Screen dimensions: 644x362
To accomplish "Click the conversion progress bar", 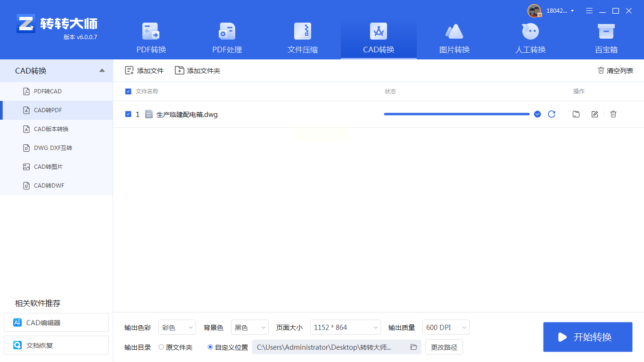I will pyautogui.click(x=457, y=114).
